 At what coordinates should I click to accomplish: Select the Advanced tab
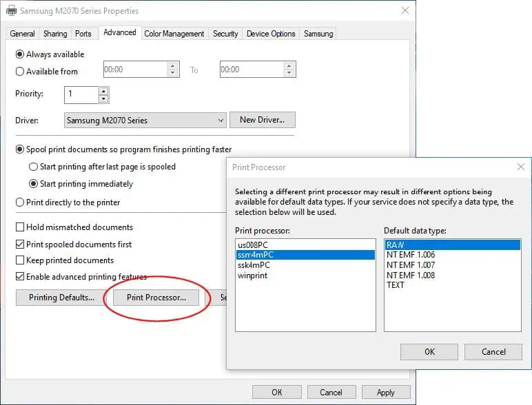tap(120, 32)
